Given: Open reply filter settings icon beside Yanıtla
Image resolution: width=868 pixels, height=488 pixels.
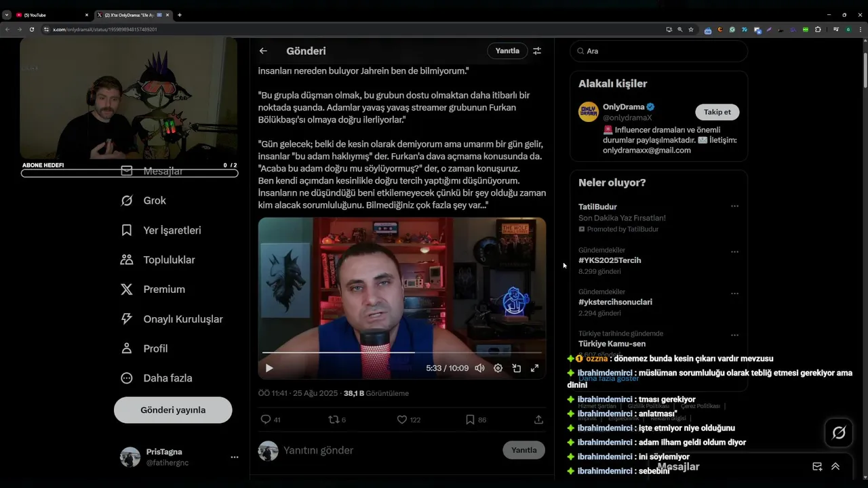Looking at the screenshot, I should [537, 51].
